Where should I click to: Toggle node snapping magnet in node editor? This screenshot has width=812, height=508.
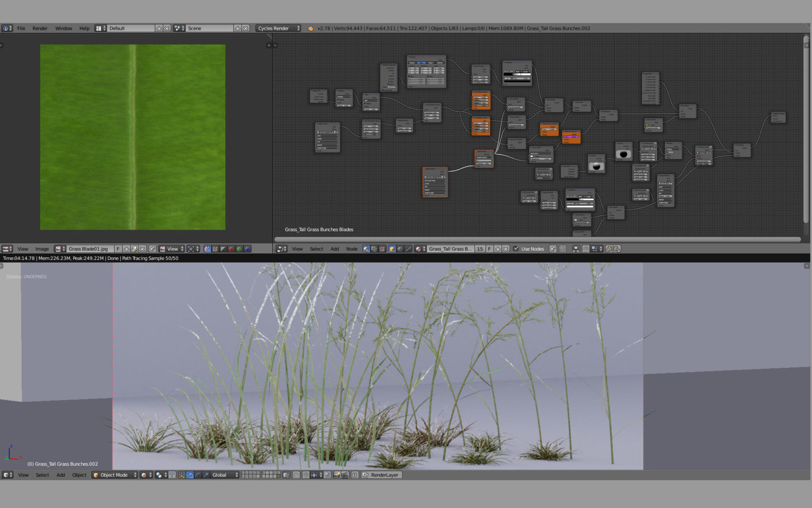[x=585, y=249]
